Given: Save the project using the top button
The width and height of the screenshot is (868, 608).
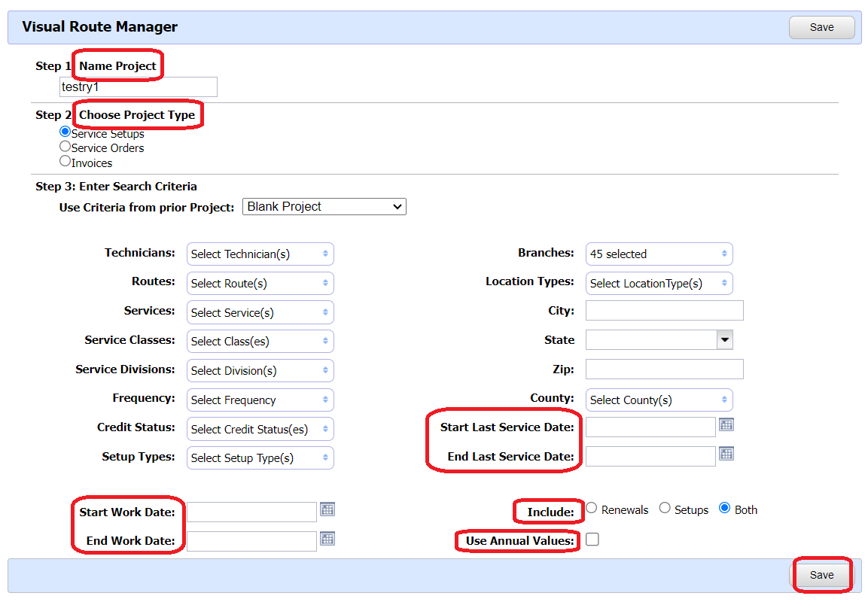Looking at the screenshot, I should [x=821, y=27].
